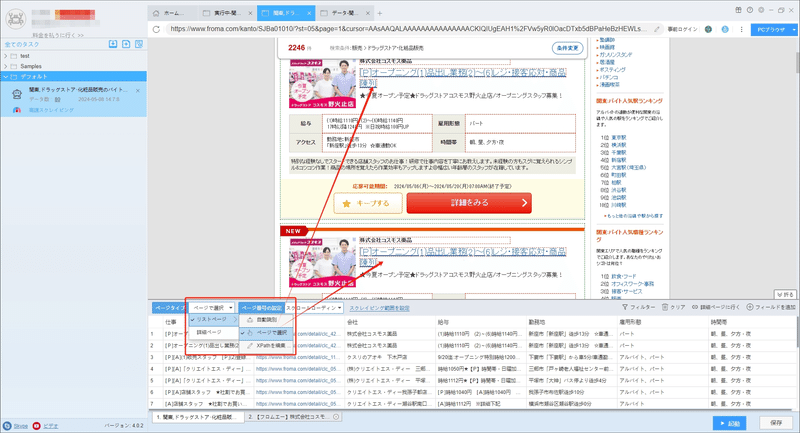Viewport: 800px width, 433px height.
Task: Choose 自動識別 in the submenu
Action: coord(266,320)
